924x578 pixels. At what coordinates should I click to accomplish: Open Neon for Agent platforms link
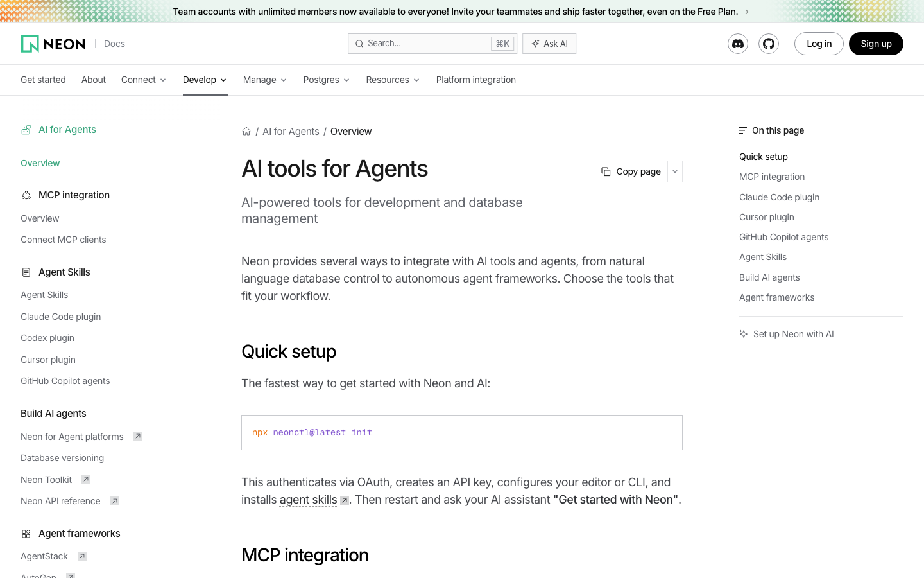72,437
